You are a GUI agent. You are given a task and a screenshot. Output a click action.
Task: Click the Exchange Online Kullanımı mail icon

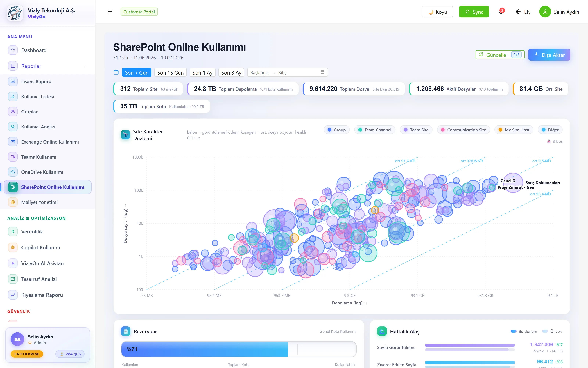(x=13, y=142)
